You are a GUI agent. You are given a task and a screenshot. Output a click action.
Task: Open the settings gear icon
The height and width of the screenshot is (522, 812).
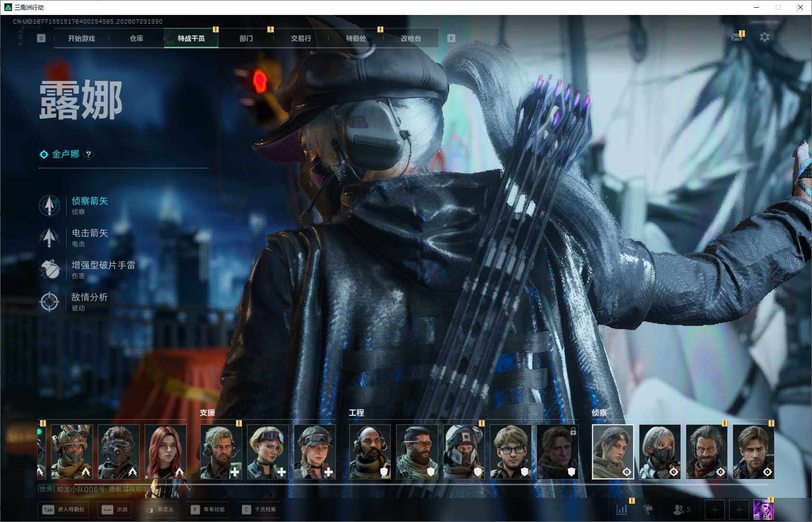(x=765, y=37)
